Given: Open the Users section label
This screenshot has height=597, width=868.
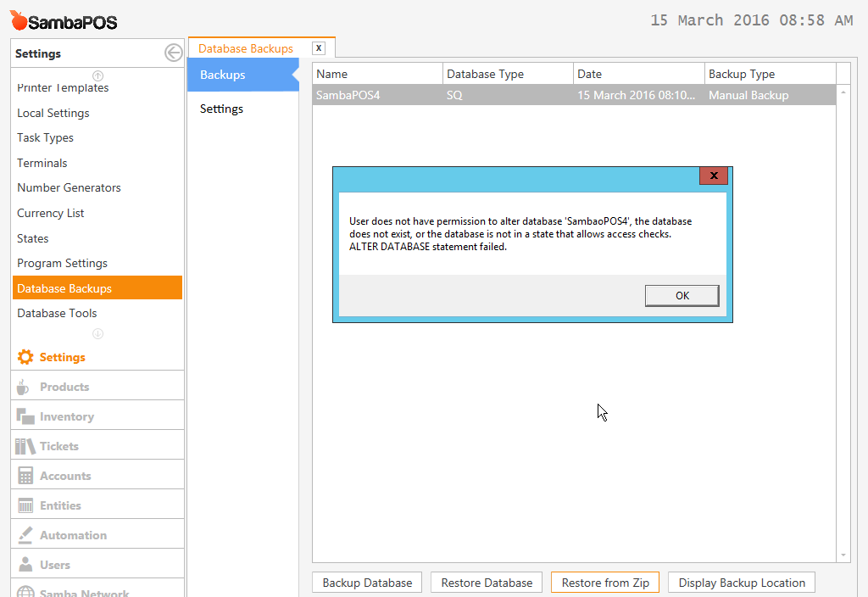Looking at the screenshot, I should point(55,565).
